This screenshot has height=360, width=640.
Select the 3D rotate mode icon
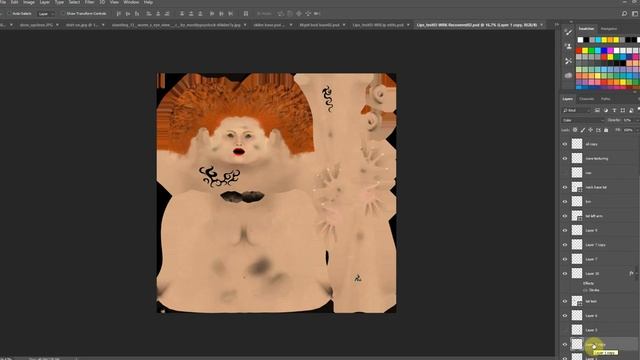click(281, 13)
